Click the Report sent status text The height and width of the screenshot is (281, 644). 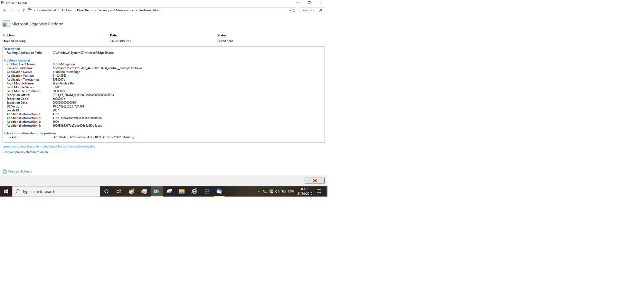[x=225, y=41]
